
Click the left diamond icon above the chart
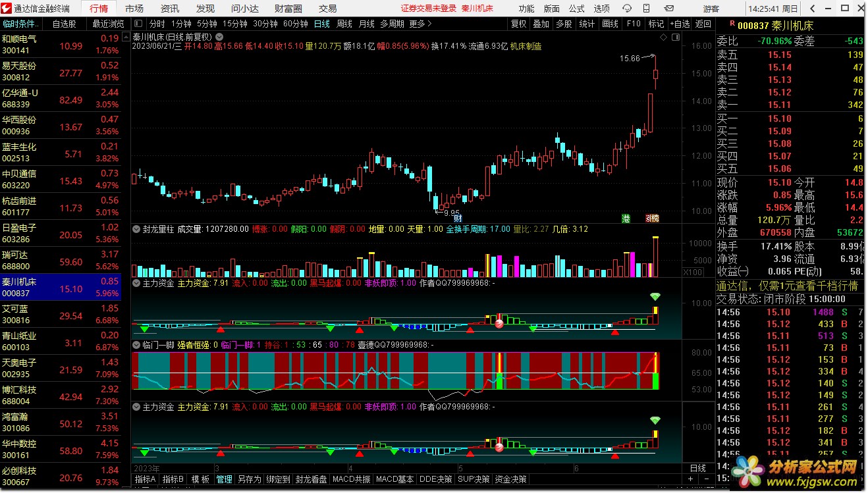[x=663, y=38]
